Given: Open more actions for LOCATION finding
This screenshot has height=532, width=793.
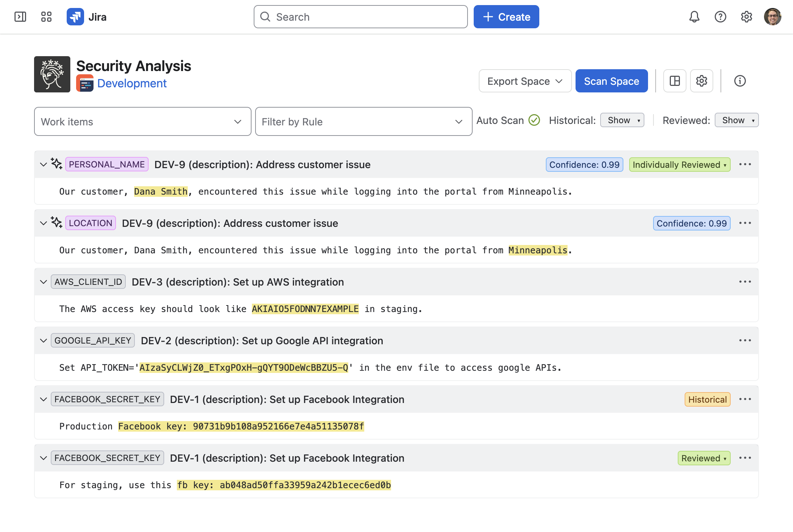Looking at the screenshot, I should [745, 223].
